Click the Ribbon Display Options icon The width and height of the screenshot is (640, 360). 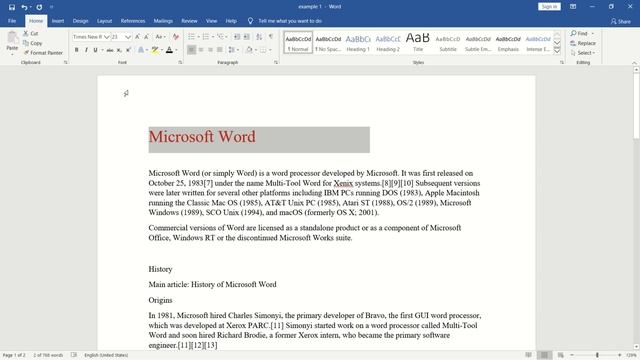click(x=573, y=7)
